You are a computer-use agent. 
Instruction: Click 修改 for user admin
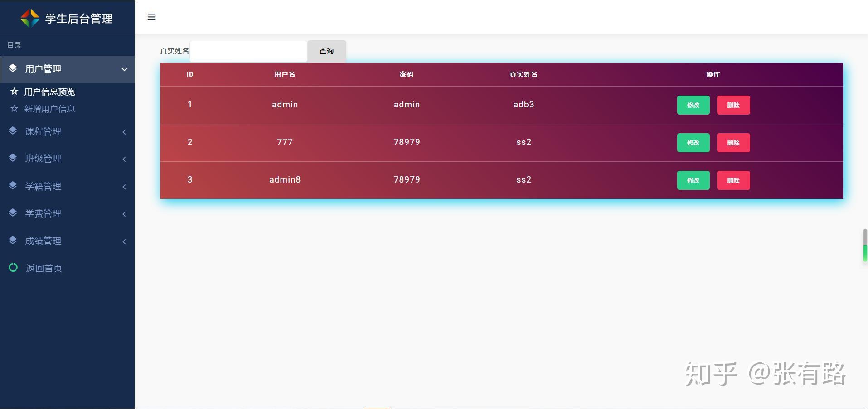(693, 105)
